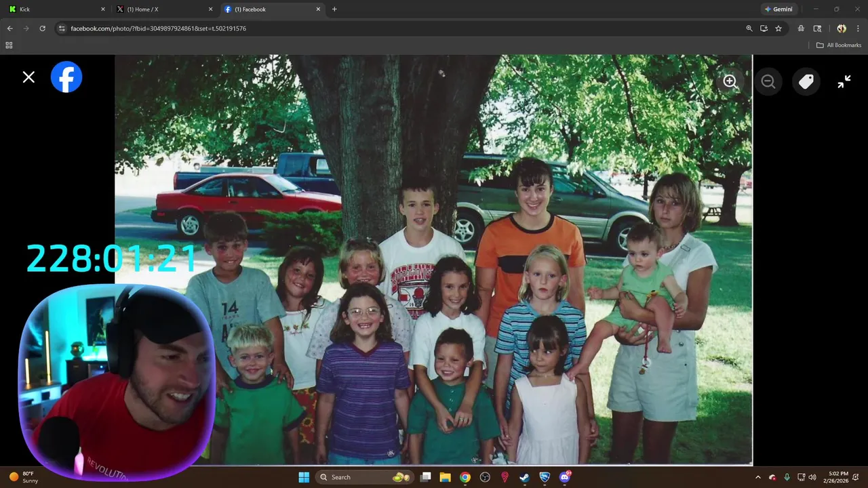Go back to previous page
This screenshot has width=868, height=488.
[9, 28]
